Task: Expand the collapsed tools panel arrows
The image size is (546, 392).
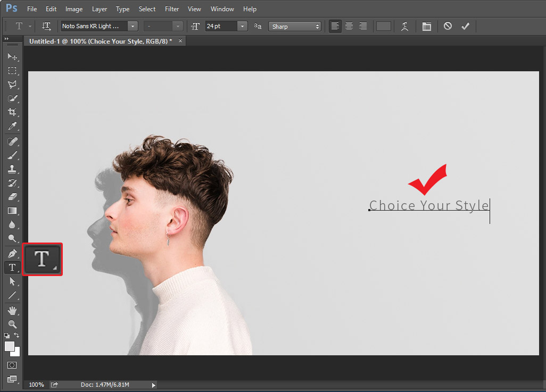Action: 6,39
